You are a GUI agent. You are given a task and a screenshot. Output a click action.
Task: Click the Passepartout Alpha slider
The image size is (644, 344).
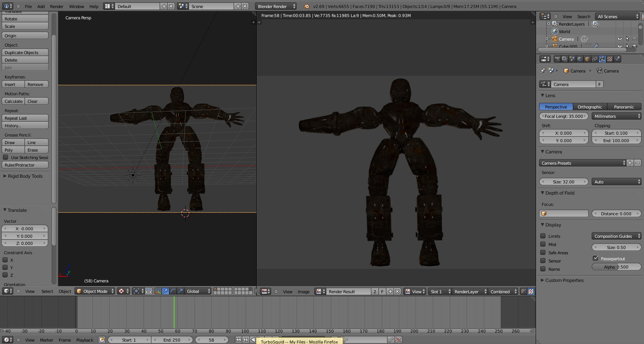[616, 267]
